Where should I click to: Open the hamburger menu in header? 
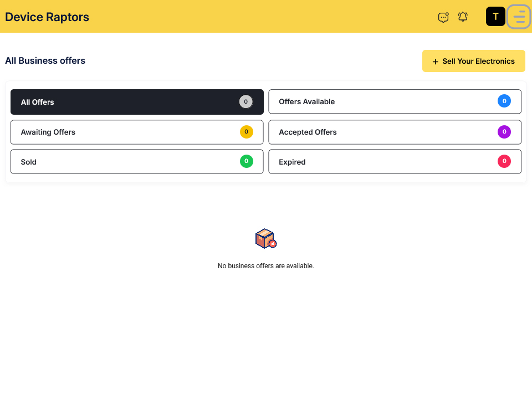(x=519, y=17)
